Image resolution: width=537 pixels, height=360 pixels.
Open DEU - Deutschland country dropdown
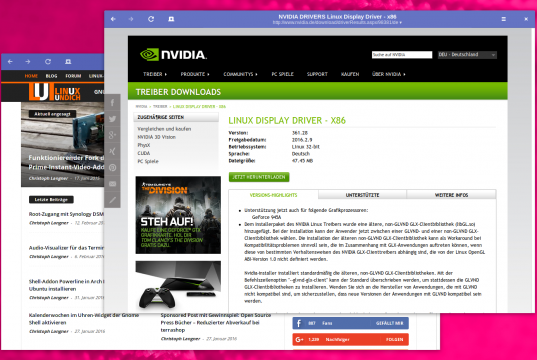pos(467,54)
